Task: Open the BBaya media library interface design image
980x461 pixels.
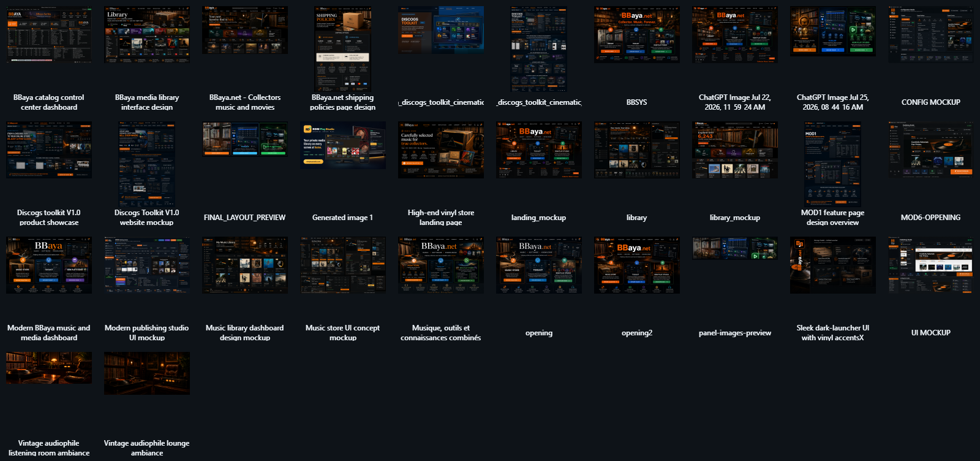Action: (147, 34)
